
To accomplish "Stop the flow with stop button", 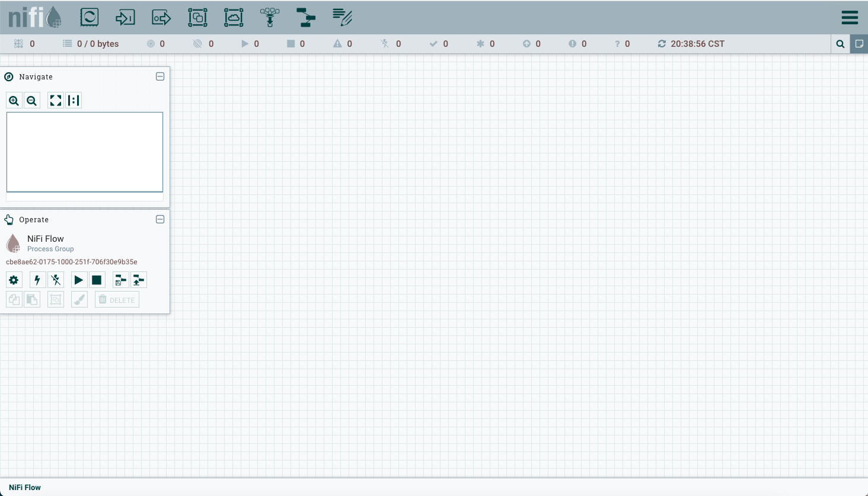I will [97, 280].
